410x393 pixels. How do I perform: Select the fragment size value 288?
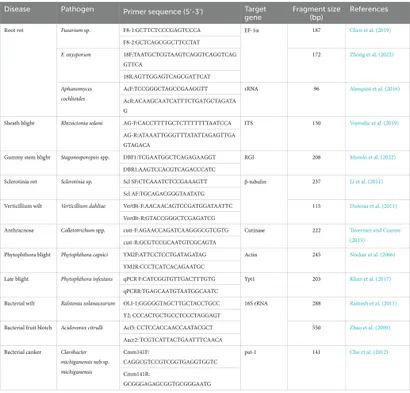click(316, 303)
